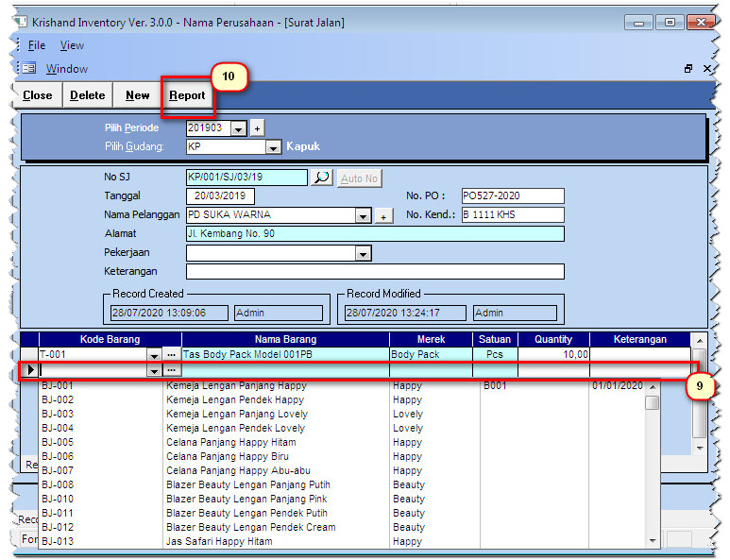Click the ellipsis button in the T-001 row

tap(171, 355)
